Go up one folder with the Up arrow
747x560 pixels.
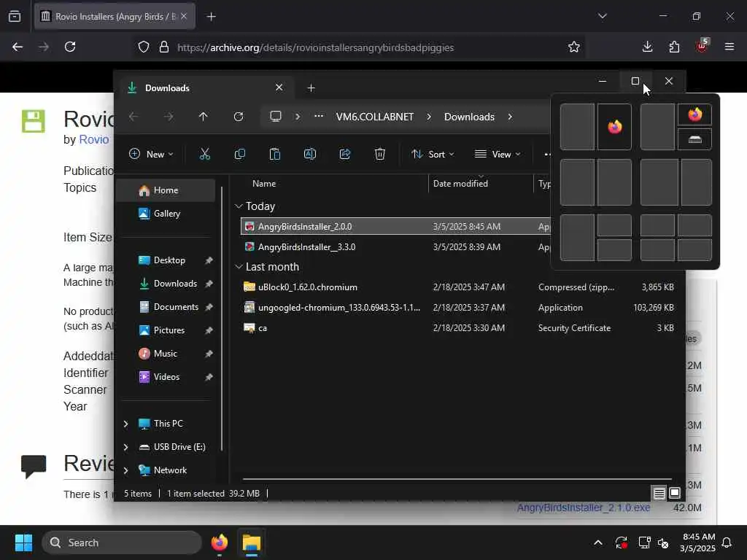point(204,117)
